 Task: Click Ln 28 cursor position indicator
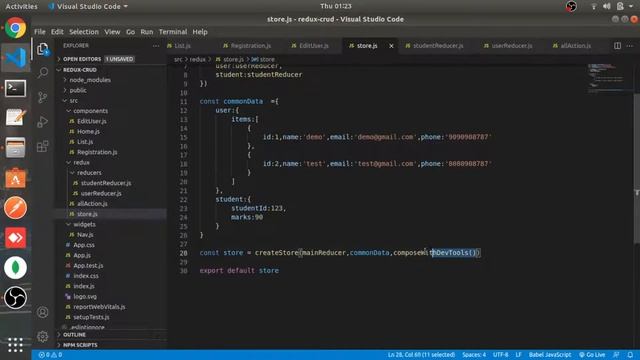tap(421, 355)
